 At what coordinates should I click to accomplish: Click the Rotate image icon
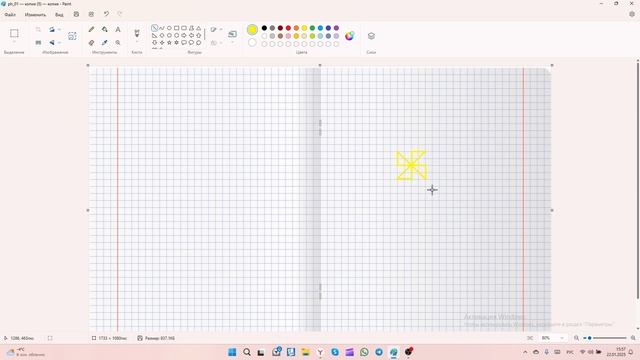[x=52, y=29]
